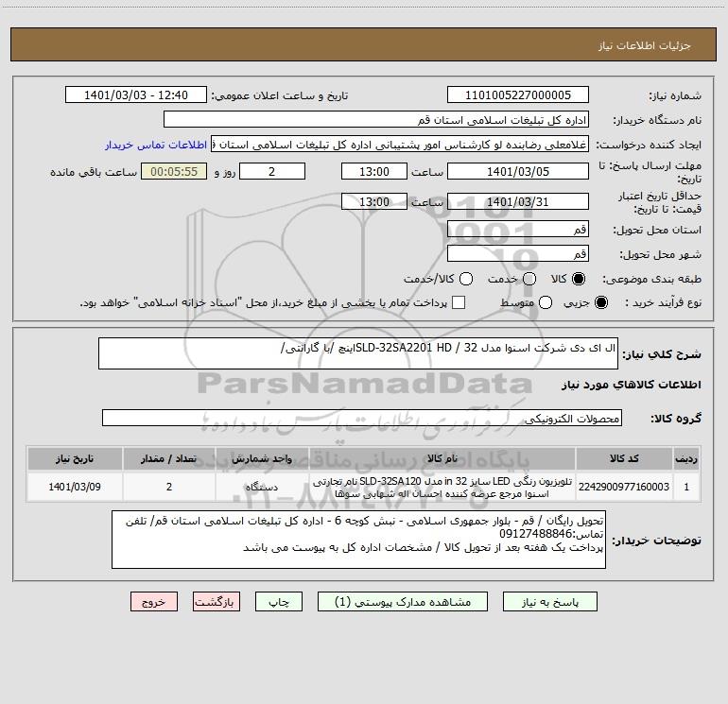
Task: Click the شماره نیاز field 1101005227000005
Action: (518, 95)
